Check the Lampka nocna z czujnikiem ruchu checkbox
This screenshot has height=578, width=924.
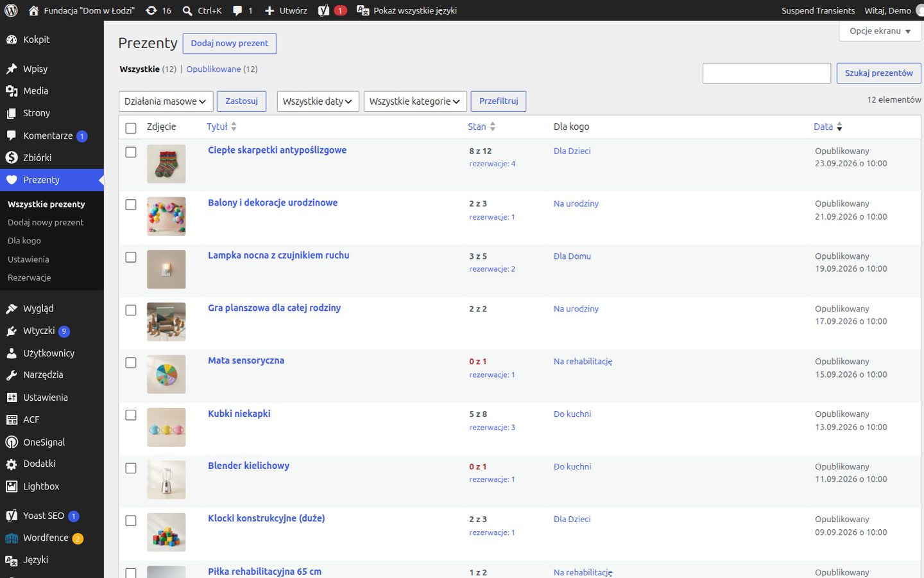click(x=131, y=258)
